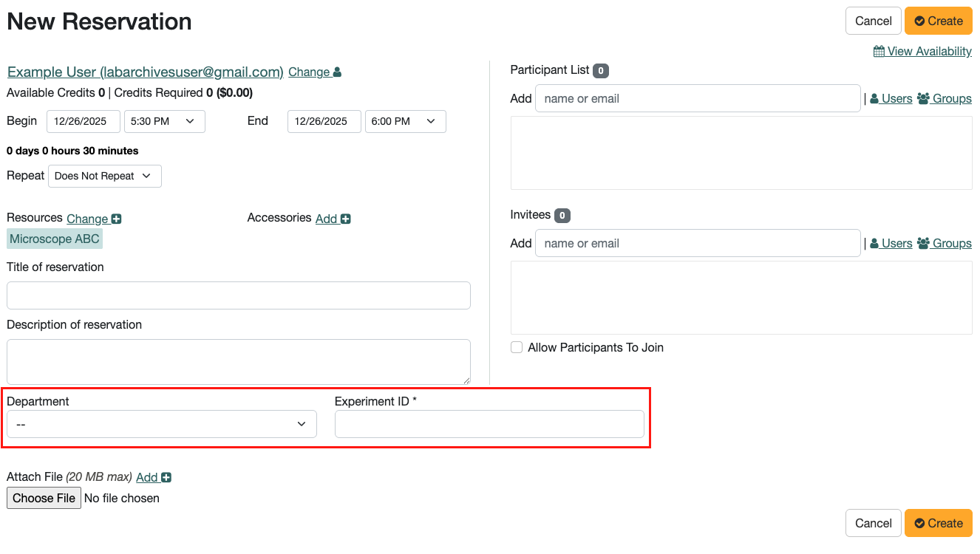Click the Experiment ID input field
Viewport: 980px width, 554px height.
click(x=489, y=424)
